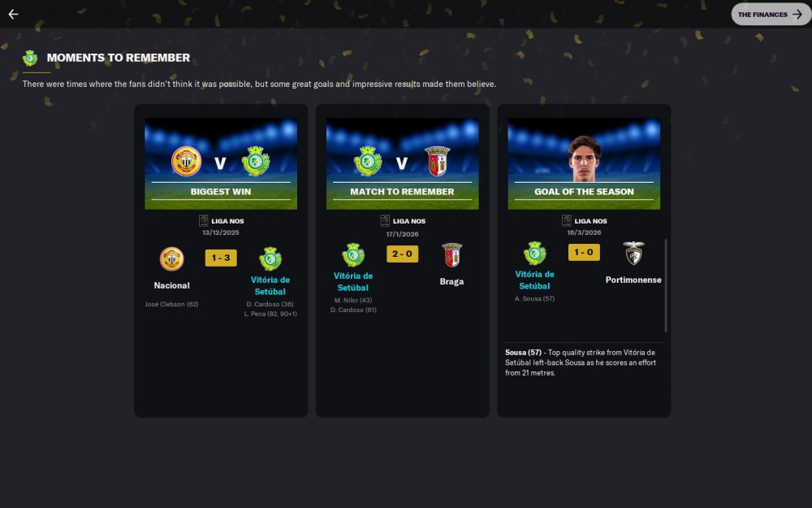Open The Finances page

(x=771, y=15)
